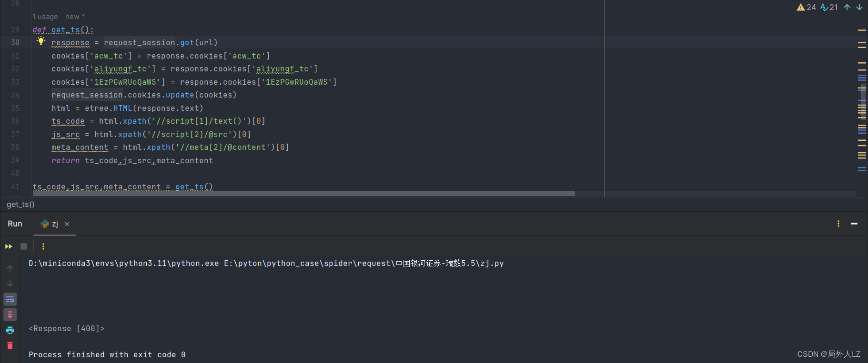Click the 'response' variable on line 30
The height and width of the screenshot is (363, 868).
click(x=71, y=43)
